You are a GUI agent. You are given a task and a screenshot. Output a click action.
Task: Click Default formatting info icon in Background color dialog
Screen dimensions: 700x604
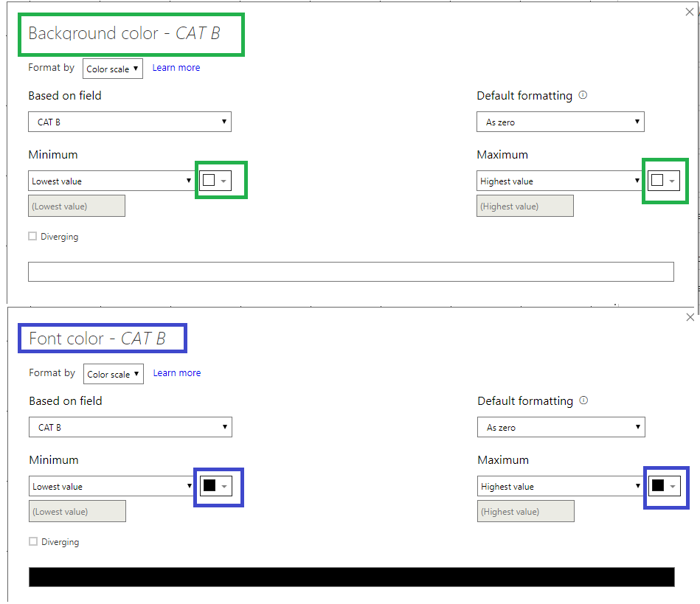pyautogui.click(x=583, y=95)
